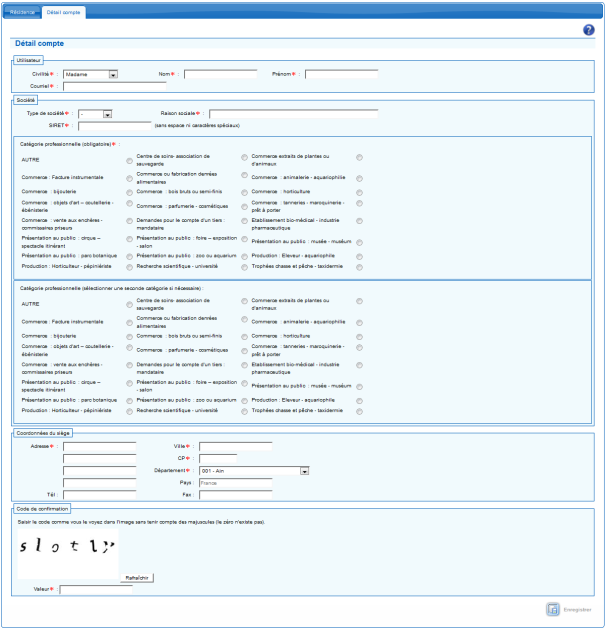Click the Fax input field
Screen dimensions: 607x630
[236, 495]
